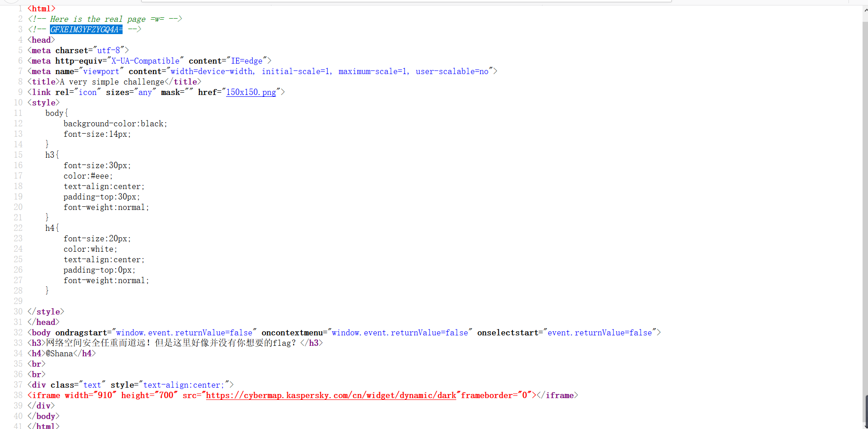
Task: Click the iframe width "910" value
Action: [105, 395]
